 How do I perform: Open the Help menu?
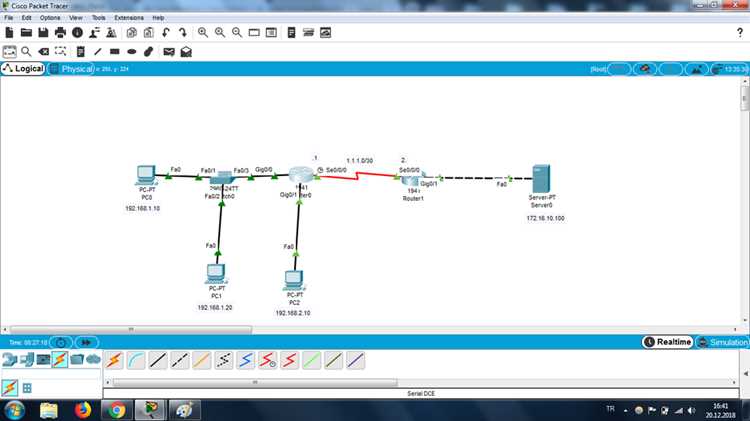coord(158,18)
